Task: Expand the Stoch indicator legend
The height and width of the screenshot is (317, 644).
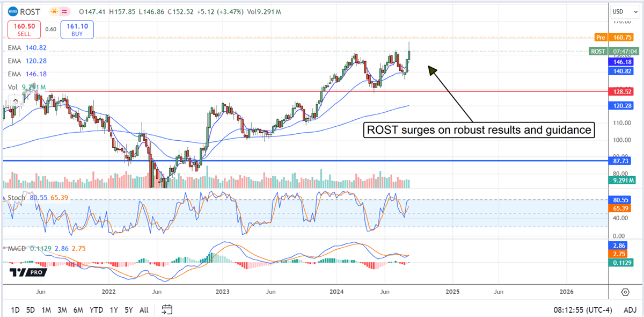Action: pos(16,198)
